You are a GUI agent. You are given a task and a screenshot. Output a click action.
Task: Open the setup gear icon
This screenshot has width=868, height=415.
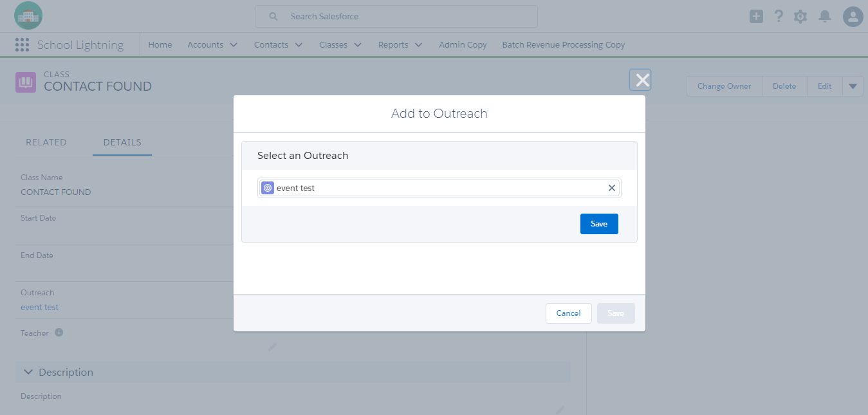800,17
